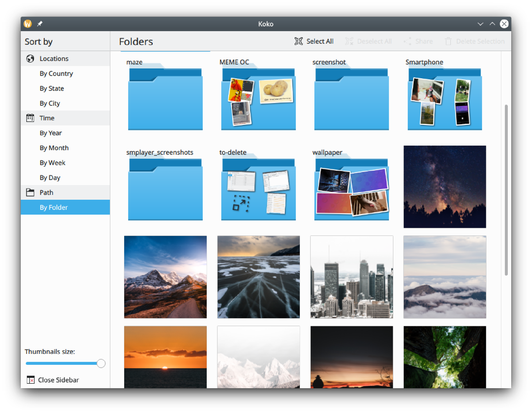Sort photos By Country

(x=56, y=73)
